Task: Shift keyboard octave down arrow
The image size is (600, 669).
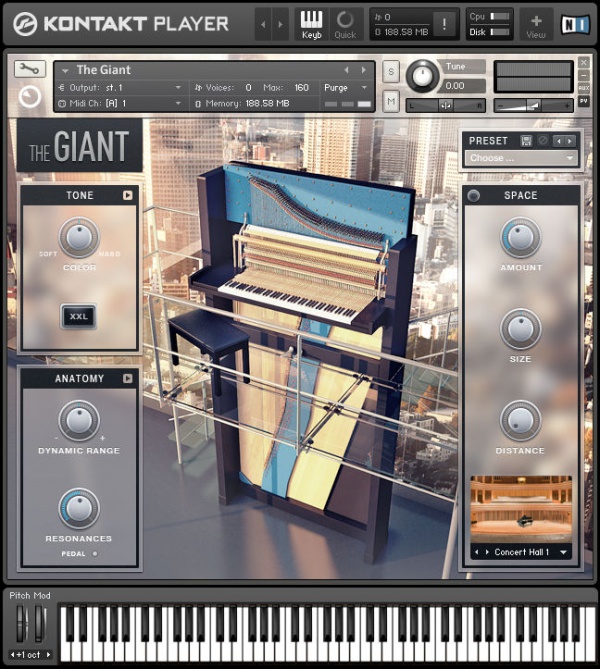Action: click(12, 654)
